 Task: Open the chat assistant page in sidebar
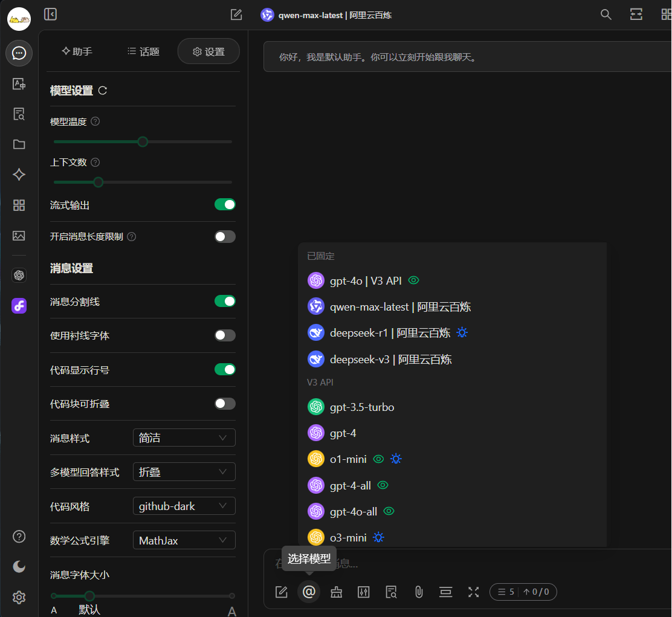tap(19, 53)
